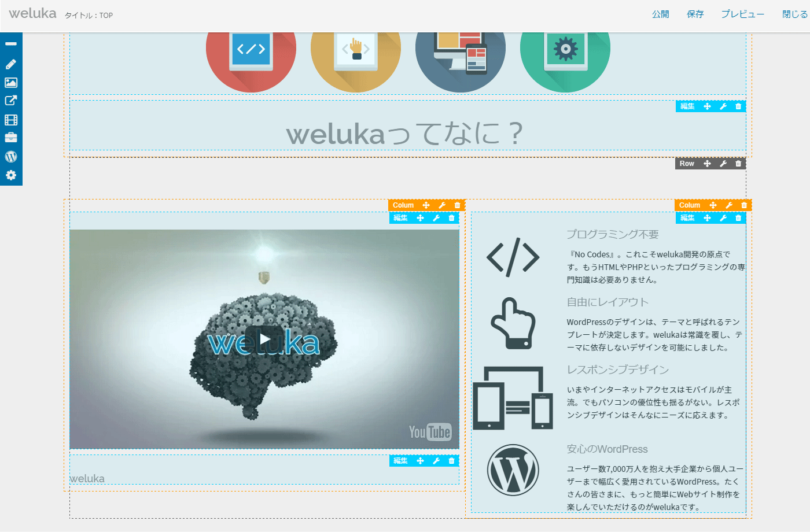This screenshot has width=810, height=532.
Task: Click the 安心のWordPress heading
Action: click(607, 449)
